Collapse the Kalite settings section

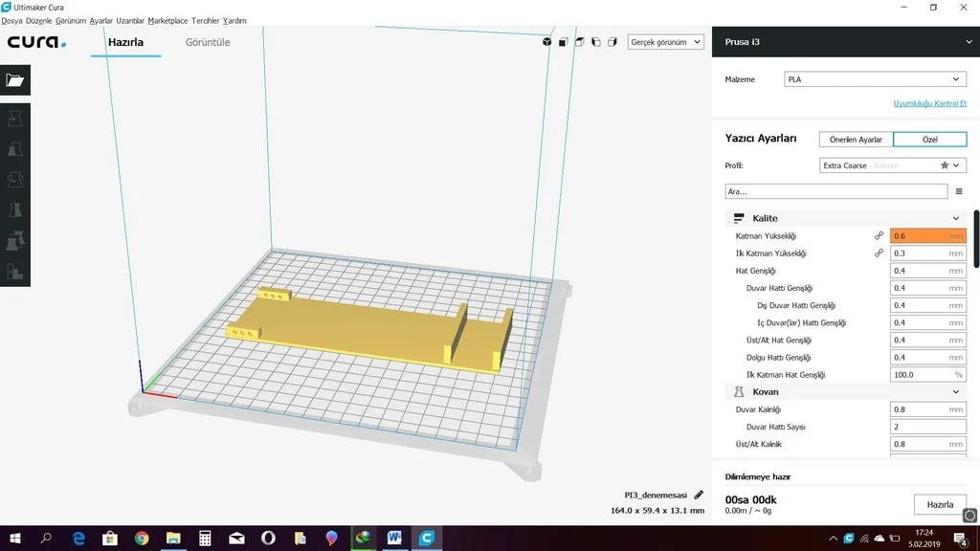[845, 218]
